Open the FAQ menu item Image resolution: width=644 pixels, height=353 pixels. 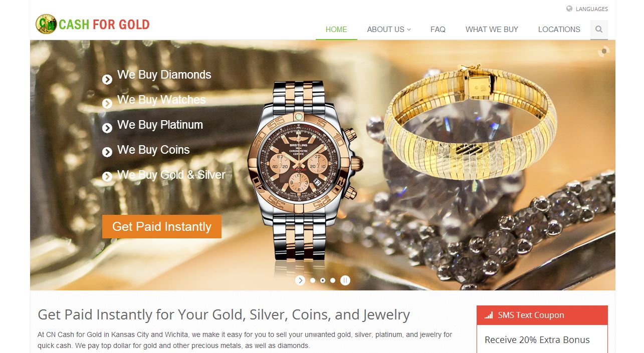click(438, 30)
